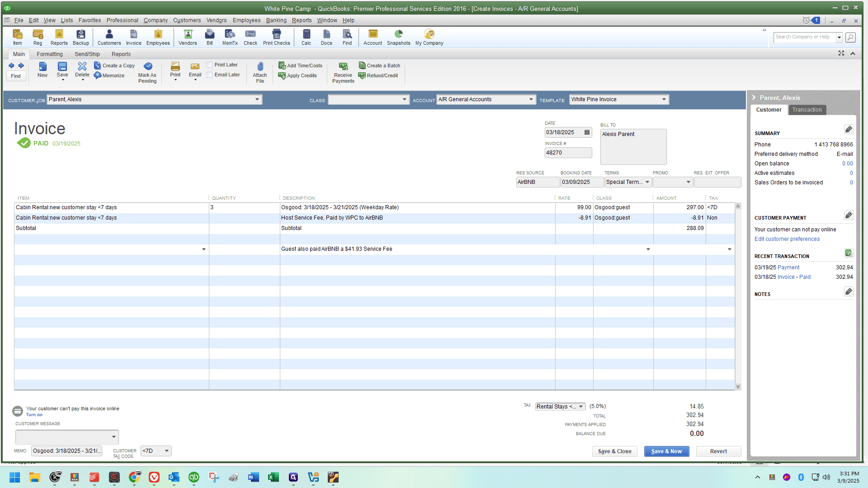The height and width of the screenshot is (488, 868).
Task: Open Excel from the taskbar
Action: click(273, 477)
